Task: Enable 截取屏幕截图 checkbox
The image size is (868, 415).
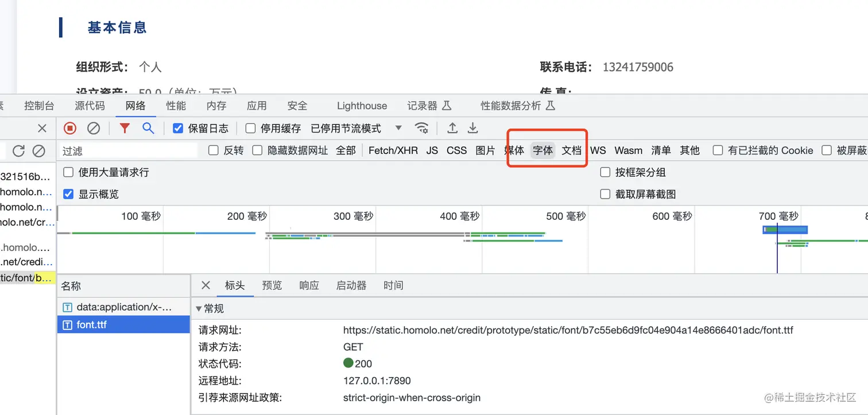Action: click(x=605, y=194)
